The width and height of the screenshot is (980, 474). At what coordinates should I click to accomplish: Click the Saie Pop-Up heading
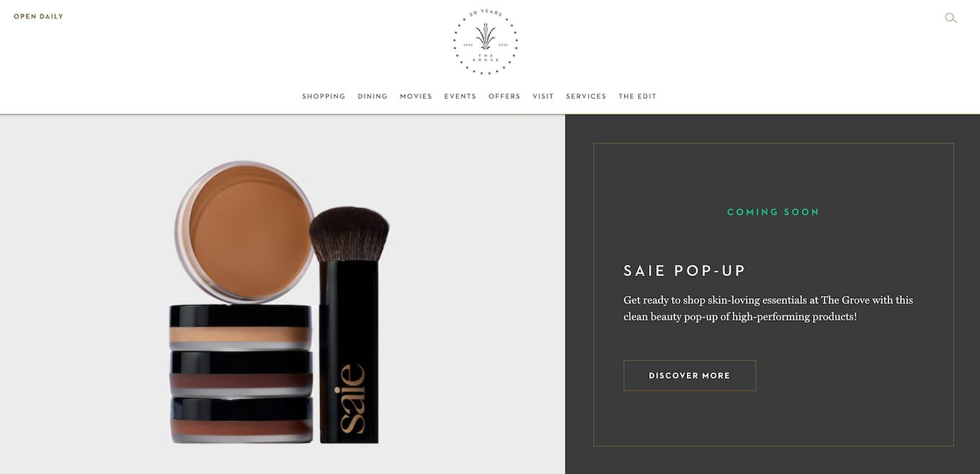[685, 271]
